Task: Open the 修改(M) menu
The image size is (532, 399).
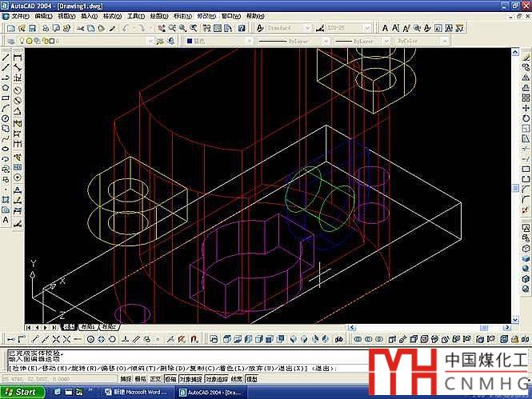Action: click(x=206, y=16)
